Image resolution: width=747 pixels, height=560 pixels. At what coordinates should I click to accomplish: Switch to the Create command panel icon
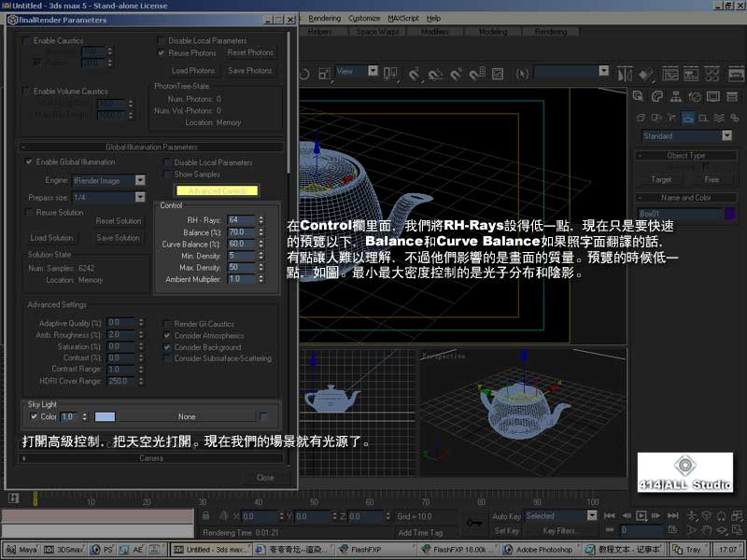[x=639, y=97]
